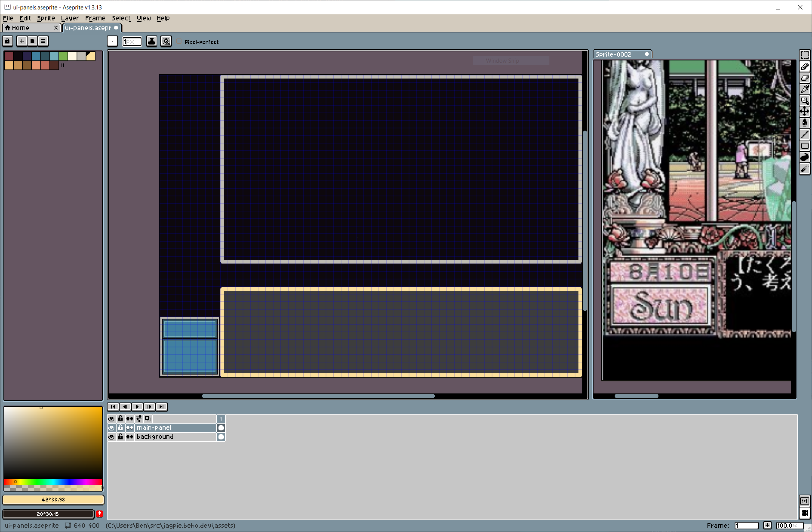This screenshot has height=532, width=812.
Task: Set the frame number input field
Action: click(747, 526)
